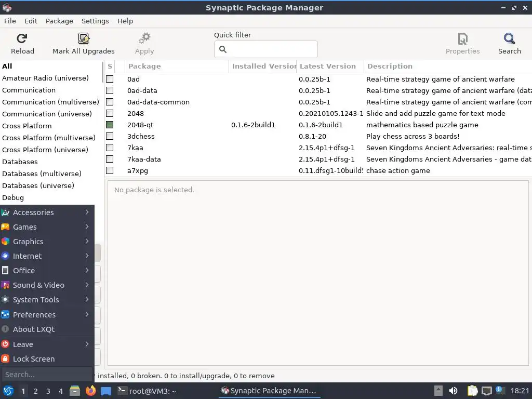Click the Preferences icon in menu
Screen dimensions: 532x399
point(5,314)
